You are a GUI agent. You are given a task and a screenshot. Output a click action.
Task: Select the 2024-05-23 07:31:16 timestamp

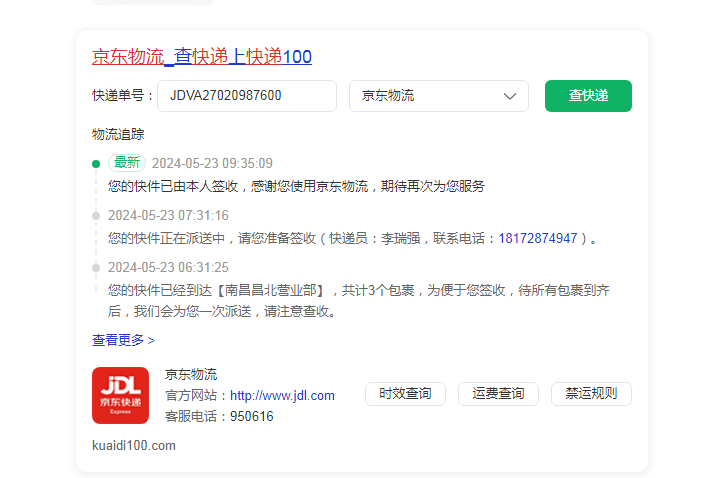(168, 215)
